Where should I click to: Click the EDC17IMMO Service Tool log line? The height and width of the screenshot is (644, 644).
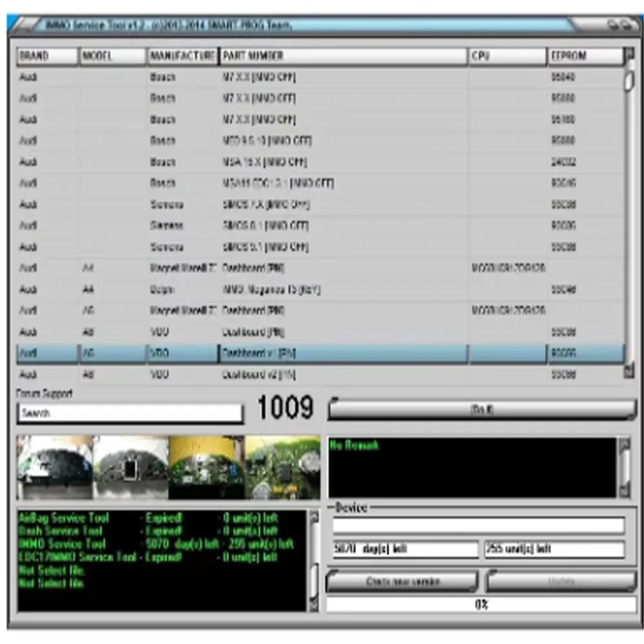point(149,557)
